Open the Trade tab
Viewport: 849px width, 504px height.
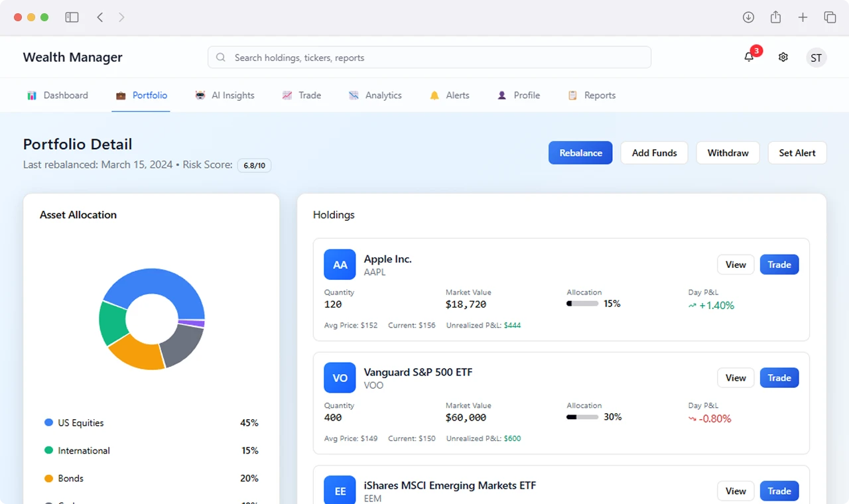(x=302, y=95)
